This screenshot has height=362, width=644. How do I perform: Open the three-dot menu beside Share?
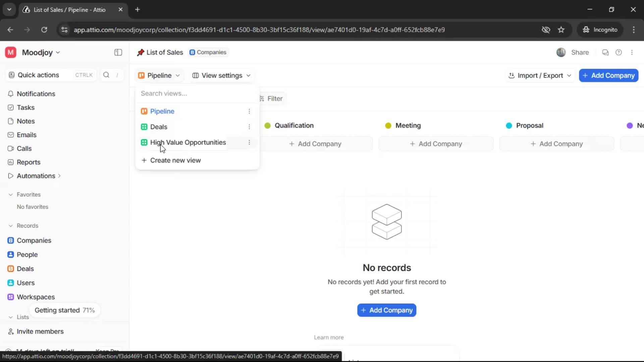point(633,52)
